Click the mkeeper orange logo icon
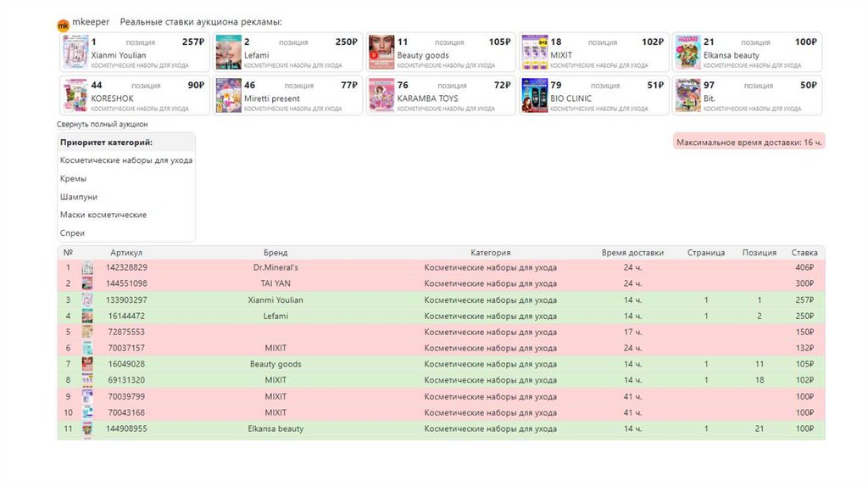868x487 pixels. point(63,25)
